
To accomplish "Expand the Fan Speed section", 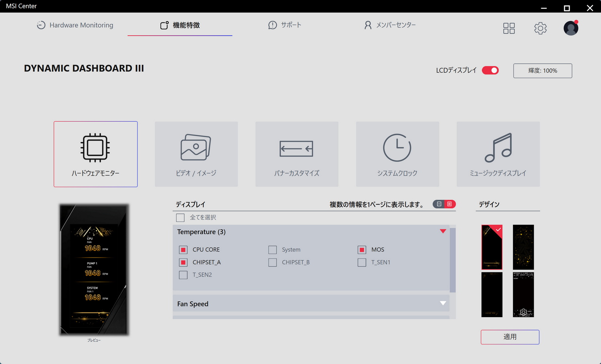I will pos(443,304).
